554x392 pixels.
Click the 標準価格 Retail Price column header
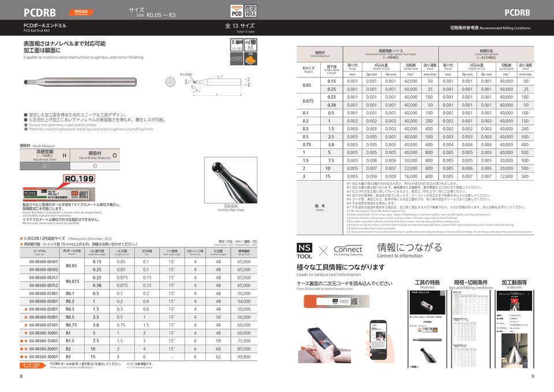pos(244,252)
